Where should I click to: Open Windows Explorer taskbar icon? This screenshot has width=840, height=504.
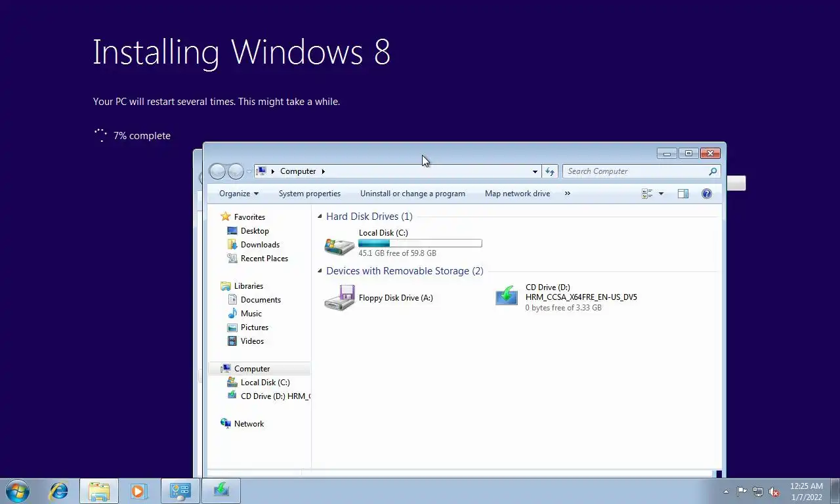point(99,491)
